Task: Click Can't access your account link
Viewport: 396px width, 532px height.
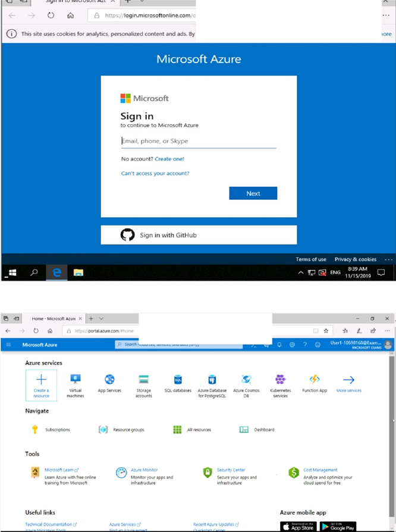Action: coord(155,173)
